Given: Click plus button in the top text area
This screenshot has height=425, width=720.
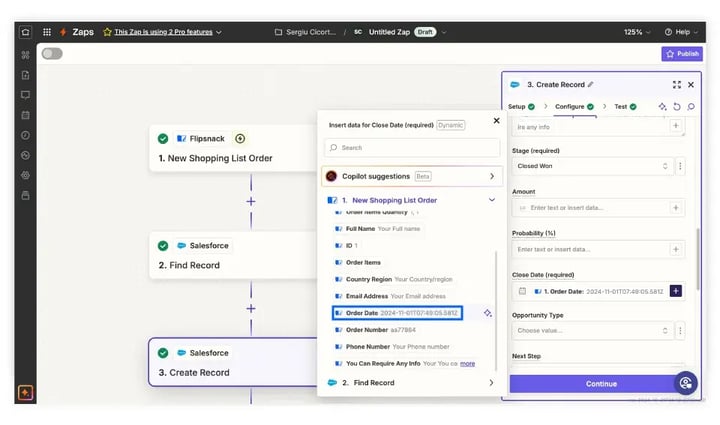Looking at the screenshot, I should tap(675, 125).
